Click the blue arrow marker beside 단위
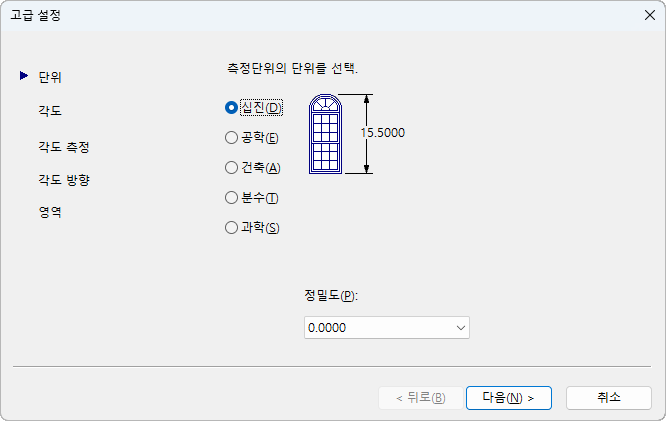This screenshot has width=666, height=421. (x=24, y=76)
